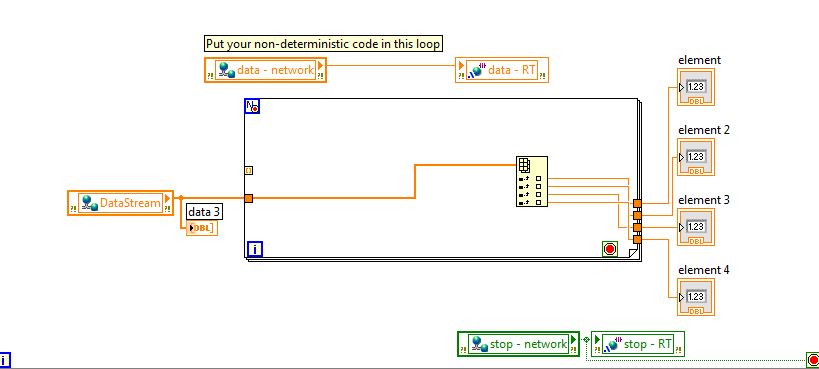The image size is (819, 369).
Task: Click the data - network shared variable
Action: click(265, 70)
